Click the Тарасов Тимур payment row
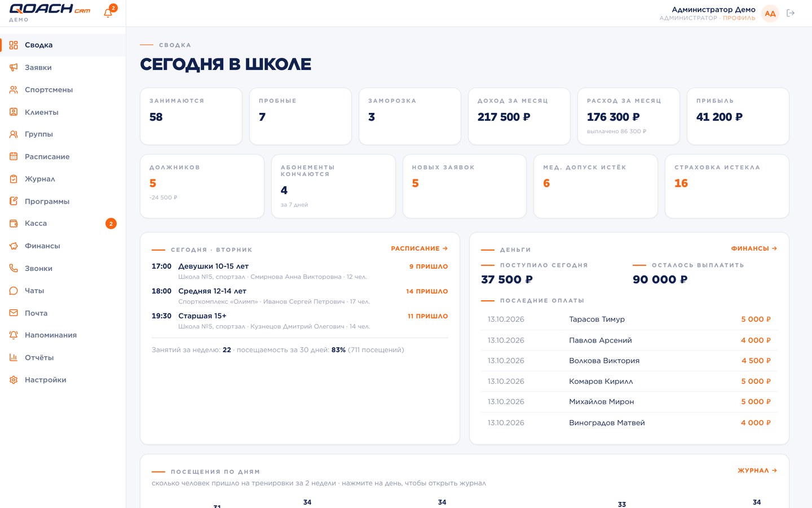Screen dimensions: 812x508 point(629,319)
